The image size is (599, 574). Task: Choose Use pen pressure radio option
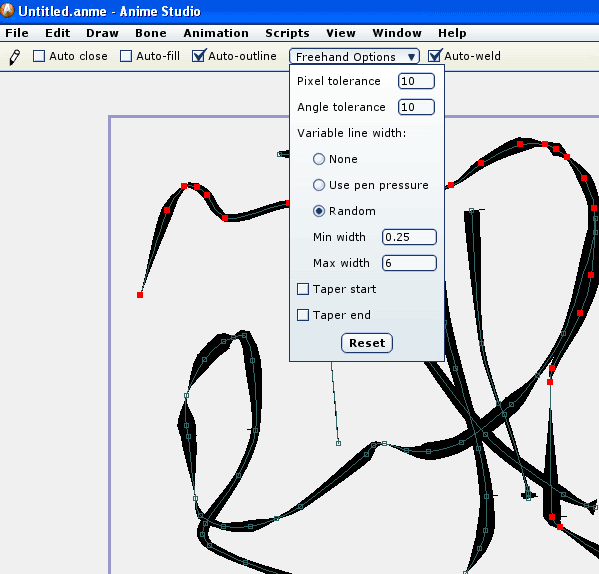tap(319, 185)
